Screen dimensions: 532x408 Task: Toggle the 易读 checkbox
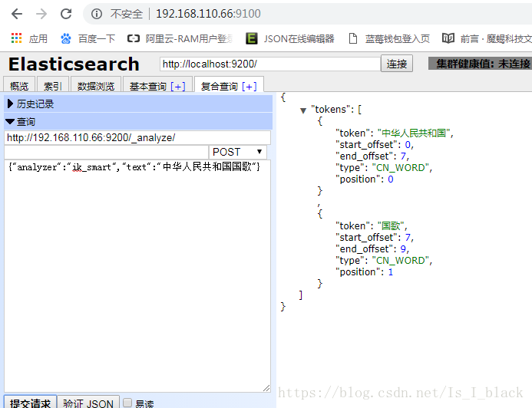pyautogui.click(x=127, y=403)
